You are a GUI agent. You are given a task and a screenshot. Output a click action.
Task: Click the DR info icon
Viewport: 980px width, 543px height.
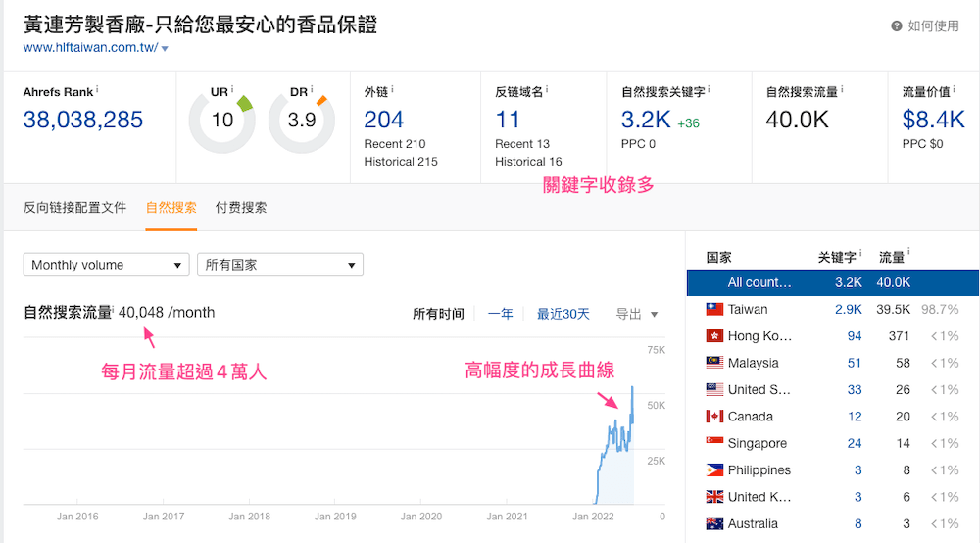pos(312,89)
